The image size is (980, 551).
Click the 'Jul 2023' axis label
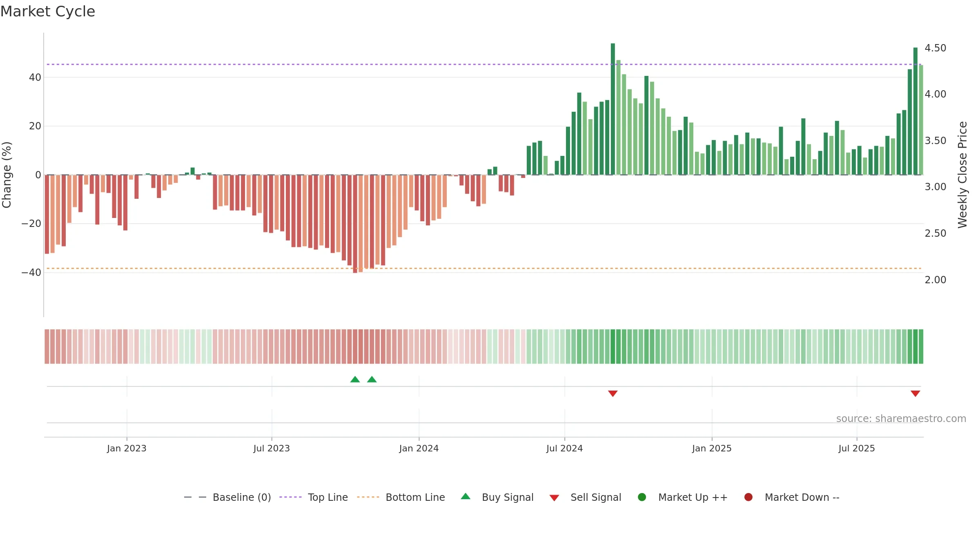point(272,449)
